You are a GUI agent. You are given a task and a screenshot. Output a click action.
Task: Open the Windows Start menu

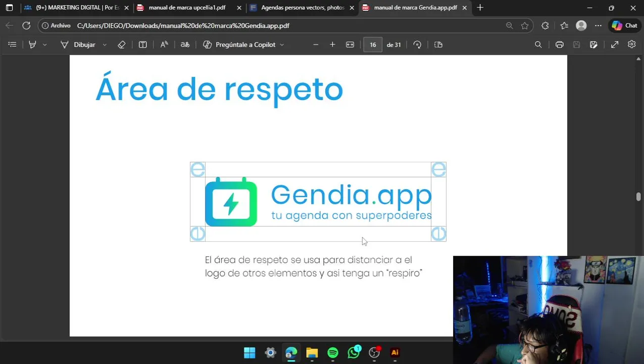pyautogui.click(x=250, y=353)
